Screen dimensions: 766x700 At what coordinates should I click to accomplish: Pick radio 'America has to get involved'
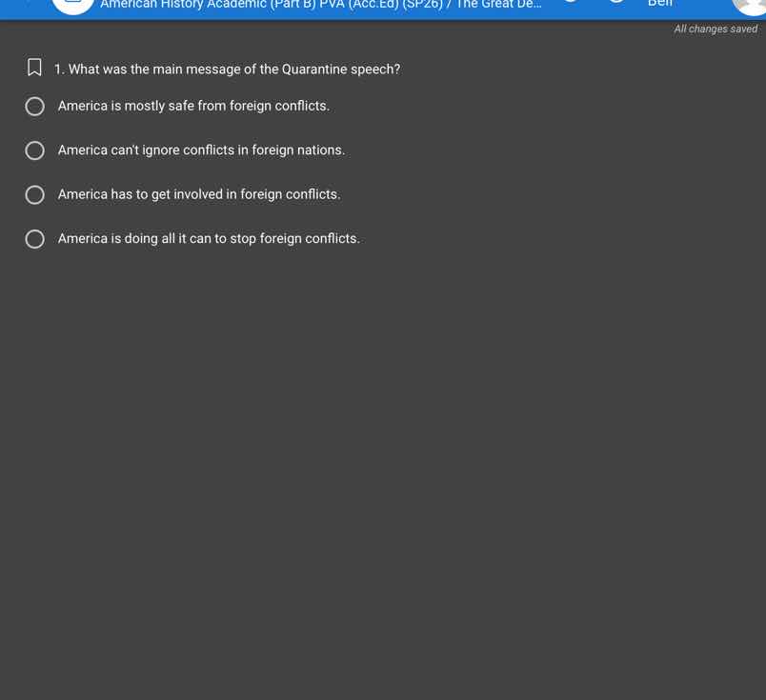click(x=35, y=195)
